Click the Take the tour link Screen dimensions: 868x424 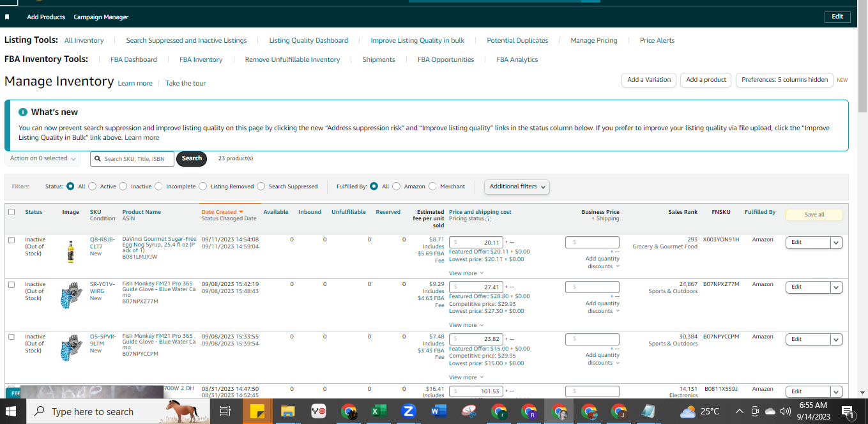tap(186, 83)
